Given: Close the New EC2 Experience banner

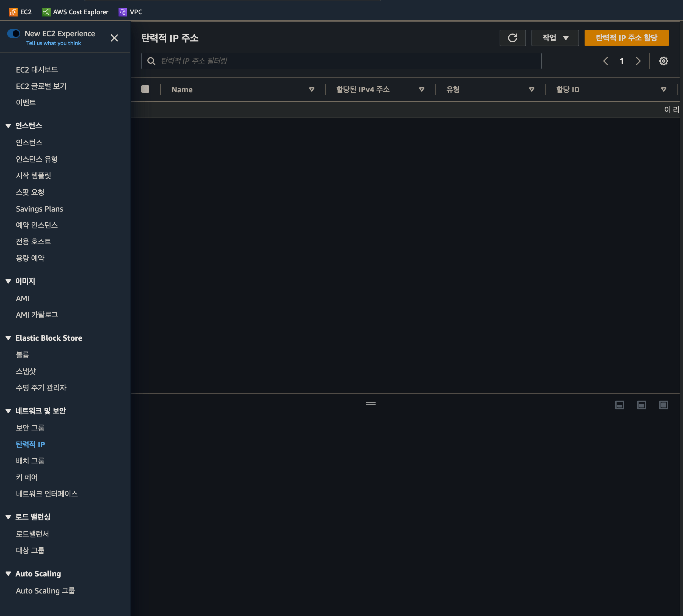Looking at the screenshot, I should [x=114, y=38].
